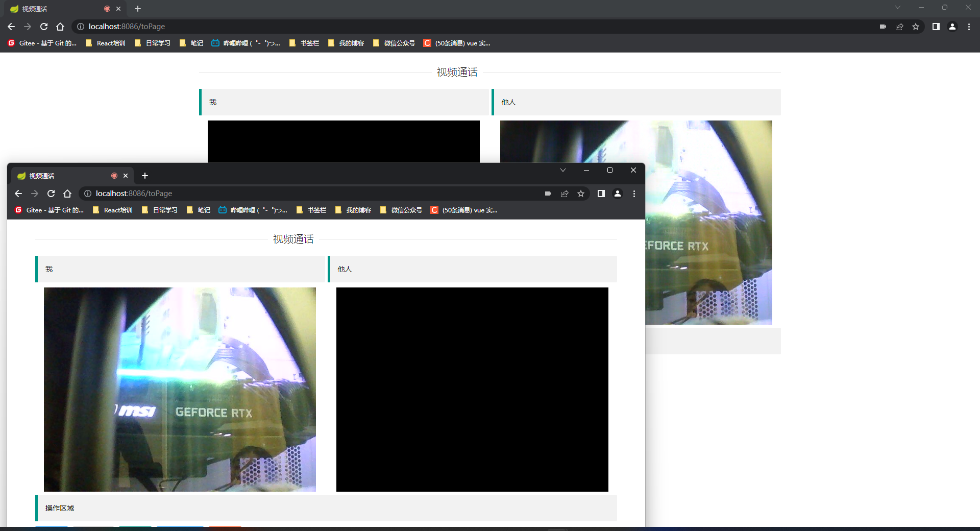This screenshot has height=531, width=980.
Task: Go back in the background Chrome window
Action: [x=11, y=27]
